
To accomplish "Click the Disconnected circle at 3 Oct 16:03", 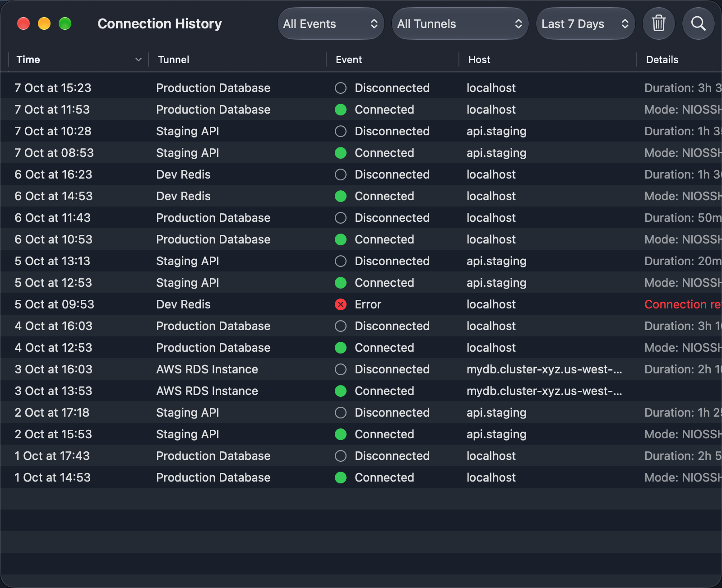I will (341, 369).
